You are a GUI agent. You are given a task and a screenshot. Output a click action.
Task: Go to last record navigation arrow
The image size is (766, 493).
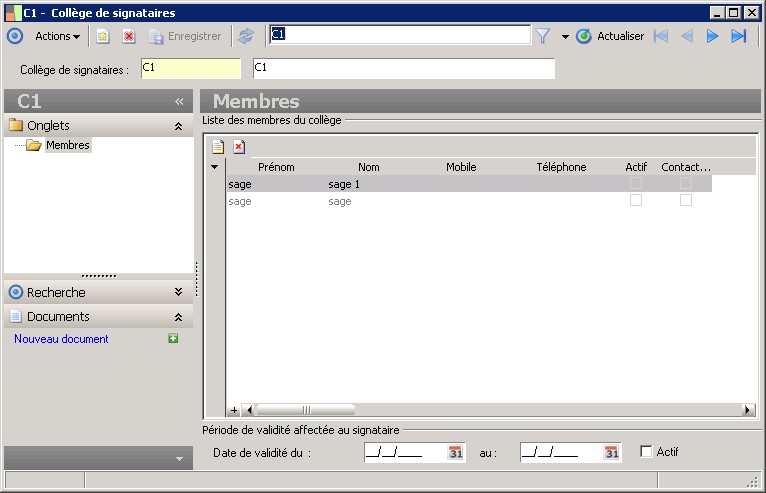(x=739, y=36)
